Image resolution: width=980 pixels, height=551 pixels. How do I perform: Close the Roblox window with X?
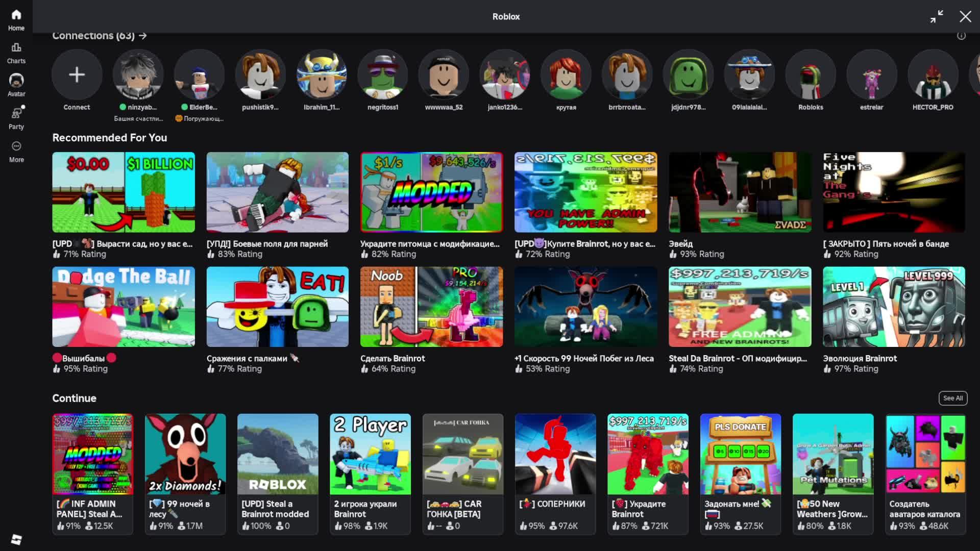pyautogui.click(x=965, y=16)
